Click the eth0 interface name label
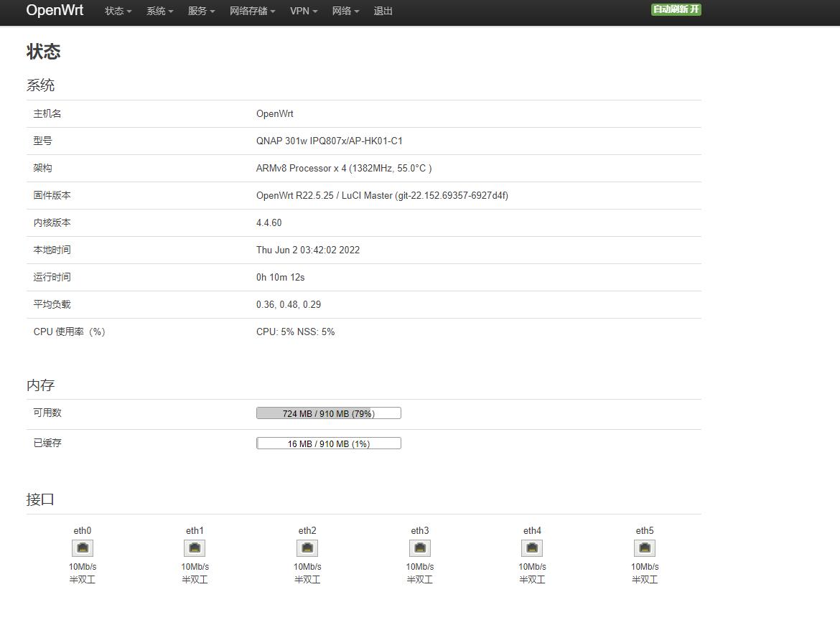 83,530
